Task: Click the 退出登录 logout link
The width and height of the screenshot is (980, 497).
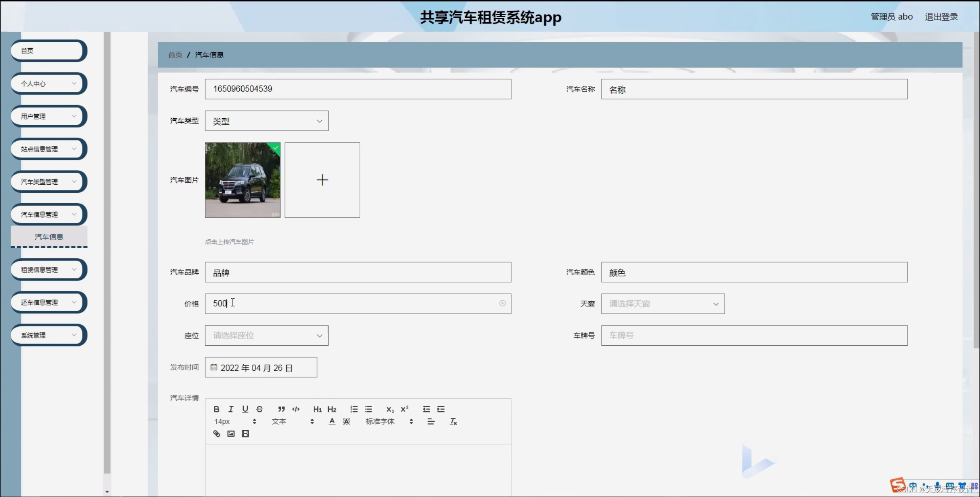Action: (x=942, y=16)
